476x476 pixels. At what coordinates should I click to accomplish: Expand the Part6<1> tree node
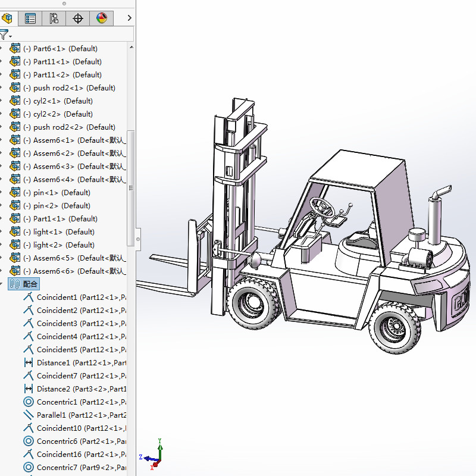[1, 48]
